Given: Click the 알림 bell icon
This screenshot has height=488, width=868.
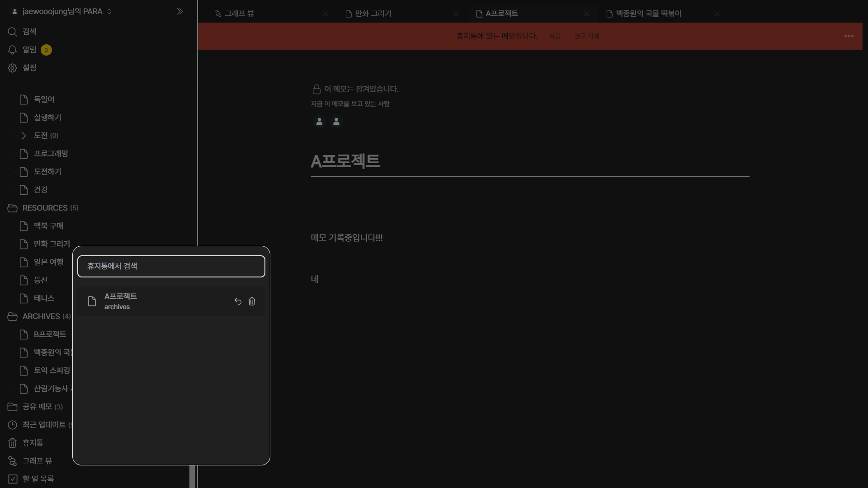Looking at the screenshot, I should (x=13, y=50).
